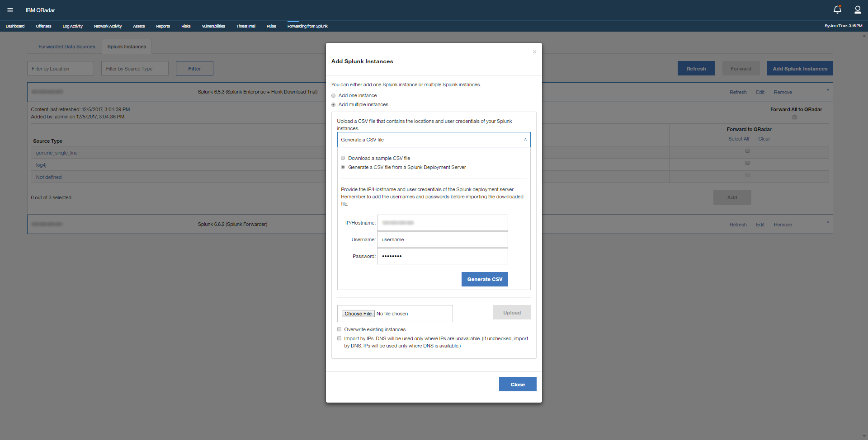Open notifications via the bell icon
The height and width of the screenshot is (441, 868).
pyautogui.click(x=837, y=9)
